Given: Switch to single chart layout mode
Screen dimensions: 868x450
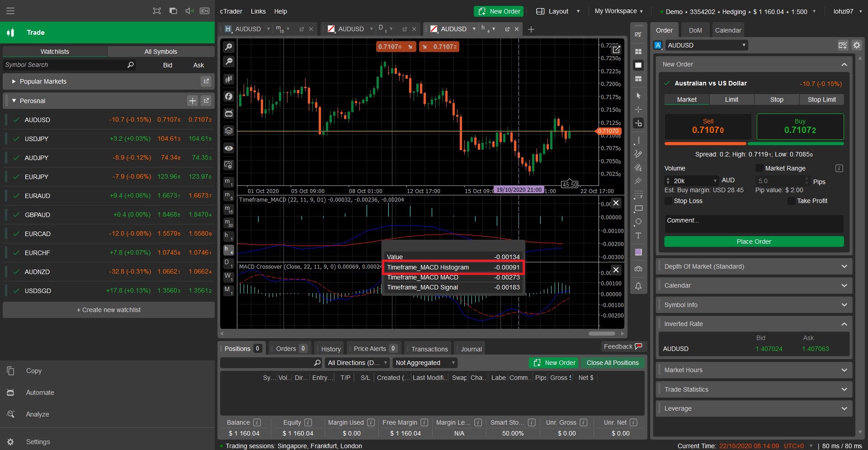Looking at the screenshot, I should (x=638, y=65).
